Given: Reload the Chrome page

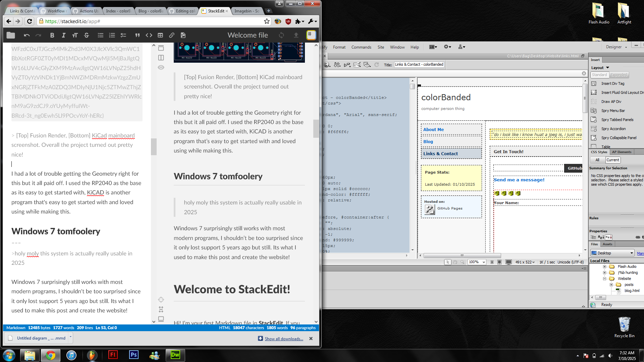Looking at the screenshot, I should click(x=30, y=21).
